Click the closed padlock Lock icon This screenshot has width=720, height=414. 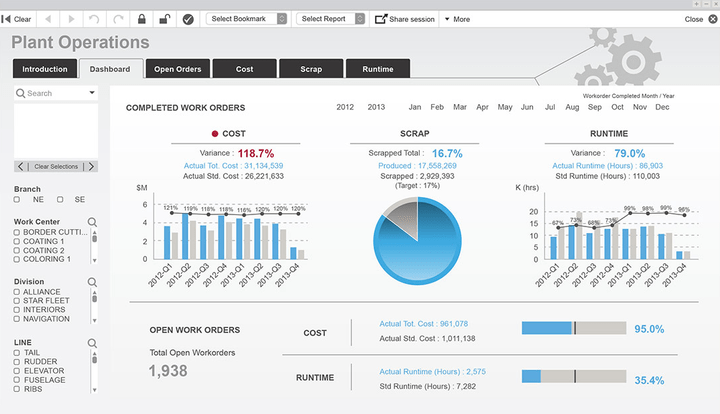click(142, 19)
